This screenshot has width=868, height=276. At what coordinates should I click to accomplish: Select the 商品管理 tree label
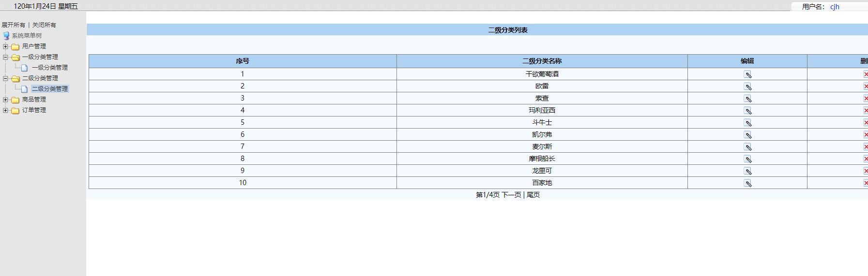tap(34, 100)
